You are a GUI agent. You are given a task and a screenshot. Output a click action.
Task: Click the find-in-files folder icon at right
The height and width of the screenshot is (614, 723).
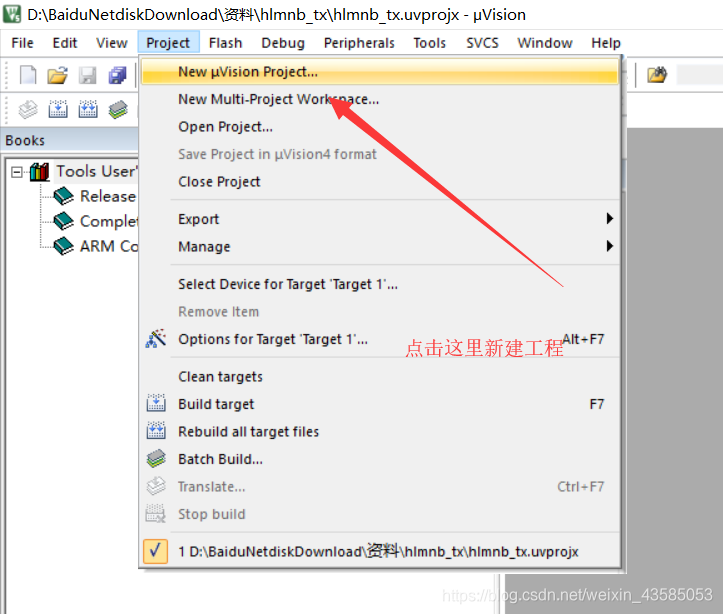657,75
